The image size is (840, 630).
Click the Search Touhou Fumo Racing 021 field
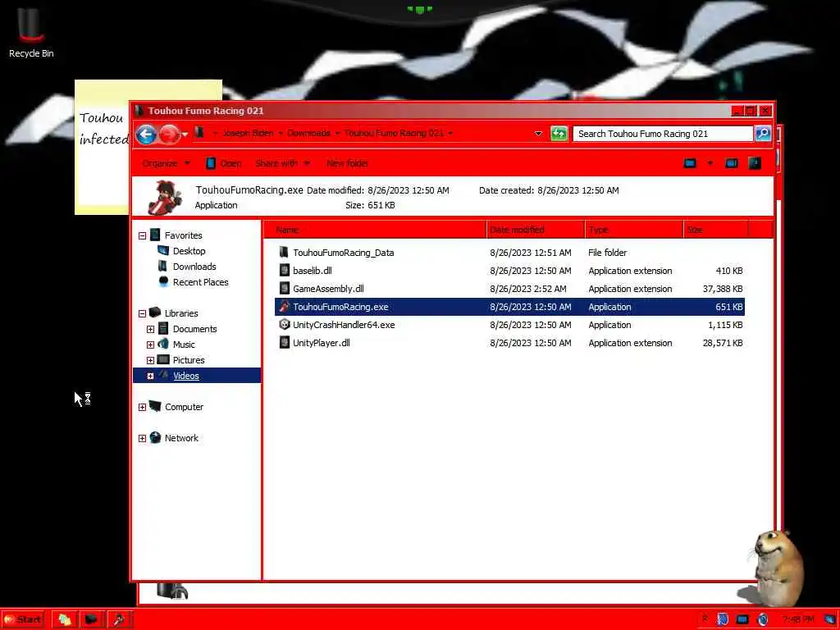click(x=663, y=134)
